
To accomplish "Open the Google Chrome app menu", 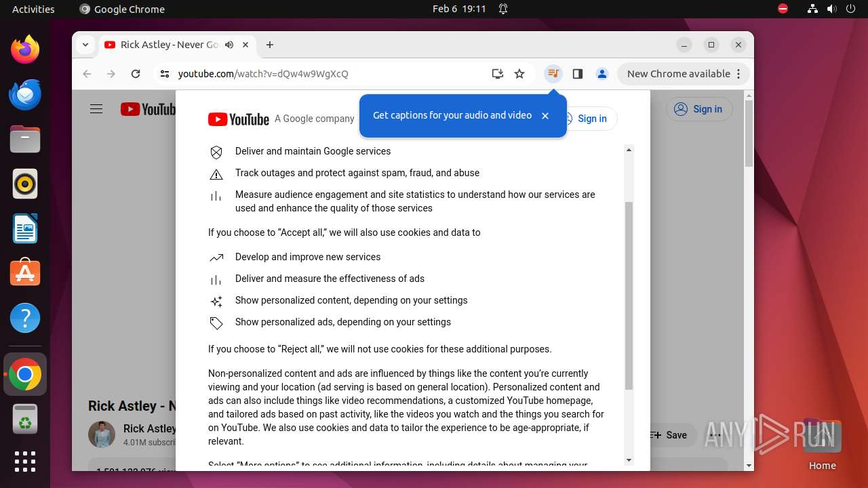I will pyautogui.click(x=122, y=9).
